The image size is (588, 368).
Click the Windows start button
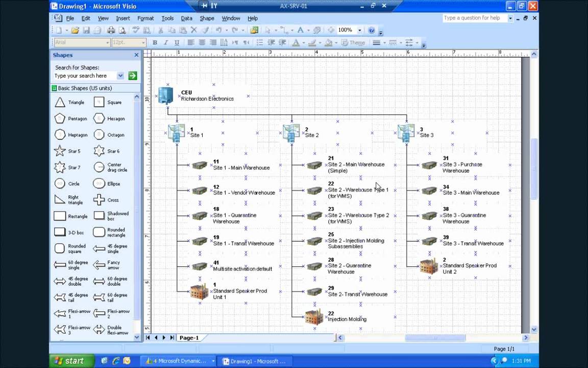[71, 361]
